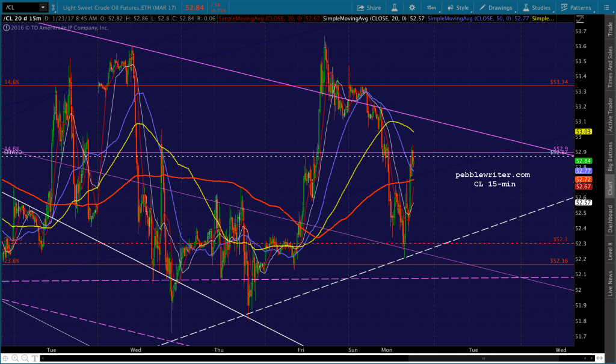The height and width of the screenshot is (364, 616).
Task: Open the Active Trader side tab
Action: (610, 114)
